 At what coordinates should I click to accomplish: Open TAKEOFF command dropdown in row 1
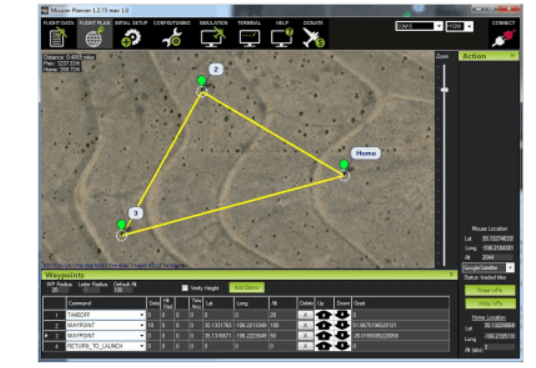pyautogui.click(x=142, y=315)
